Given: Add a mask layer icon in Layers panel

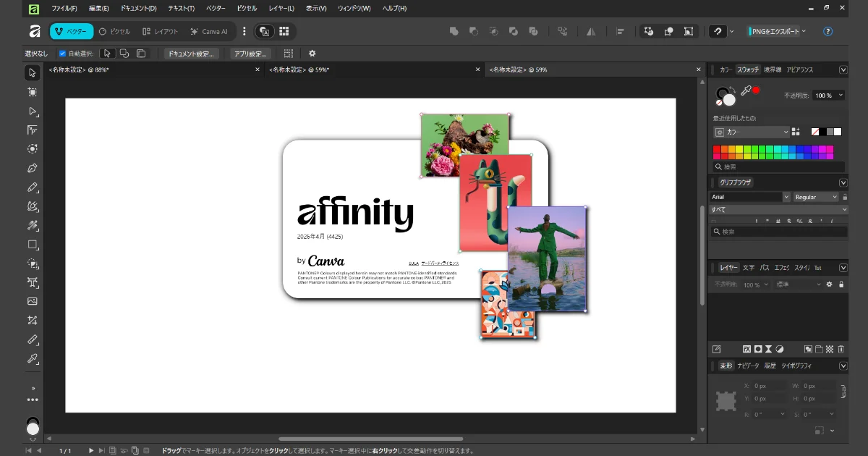Looking at the screenshot, I should point(758,349).
